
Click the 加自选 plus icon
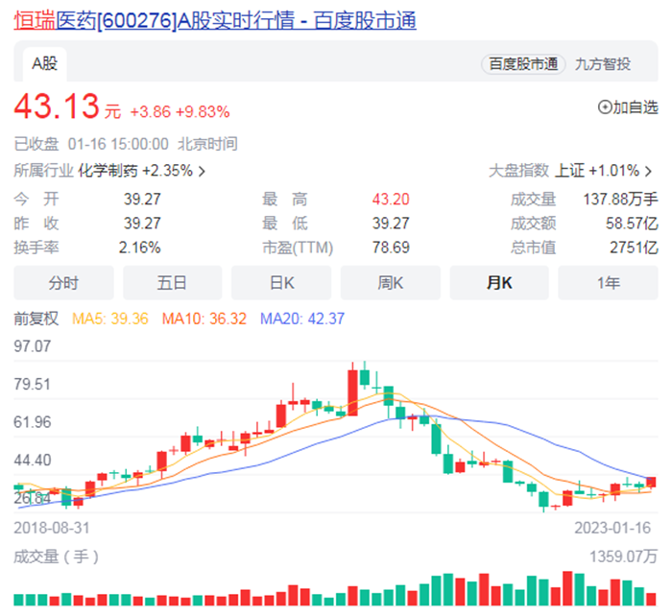coord(605,107)
